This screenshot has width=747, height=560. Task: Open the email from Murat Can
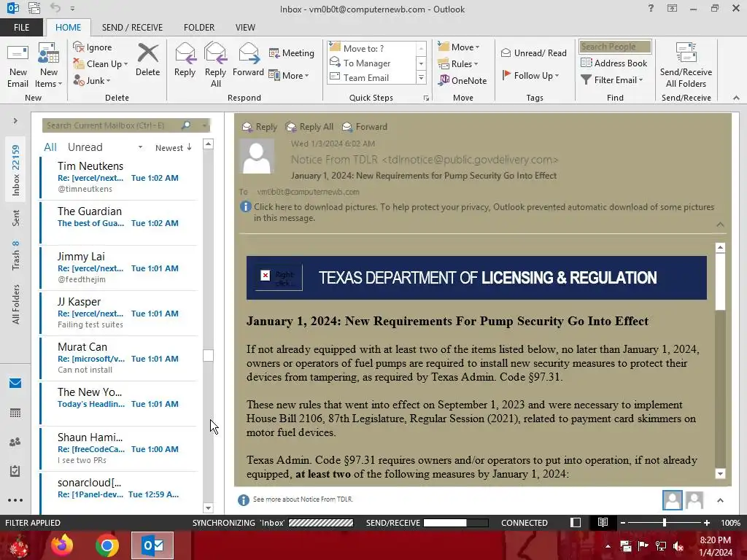(119, 358)
